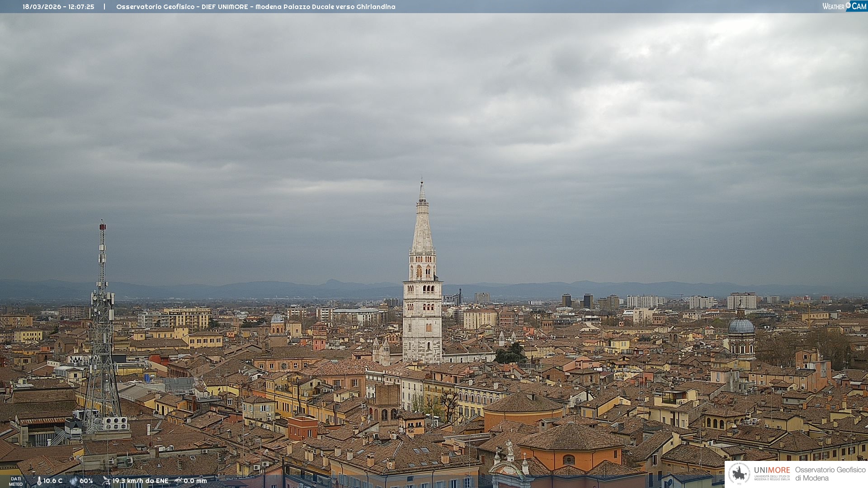
Task: Select the 18/03/2026 date and time stamp
Action: pos(58,7)
